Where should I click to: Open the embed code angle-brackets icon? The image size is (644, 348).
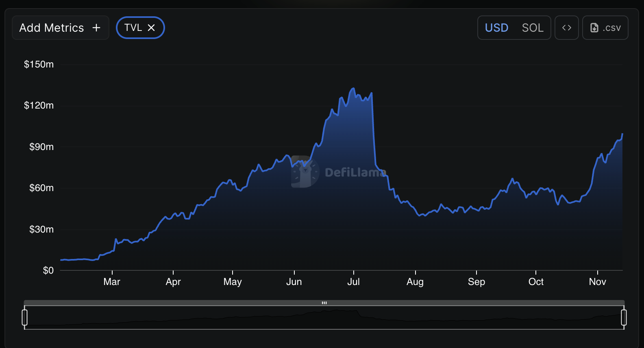tap(566, 28)
